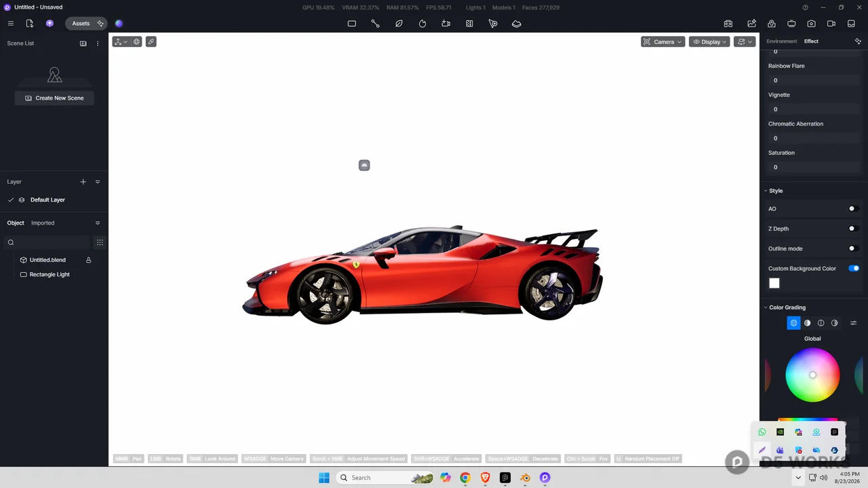Open the effect panel sparkle preset icon
The width and height of the screenshot is (868, 488).
tap(858, 41)
